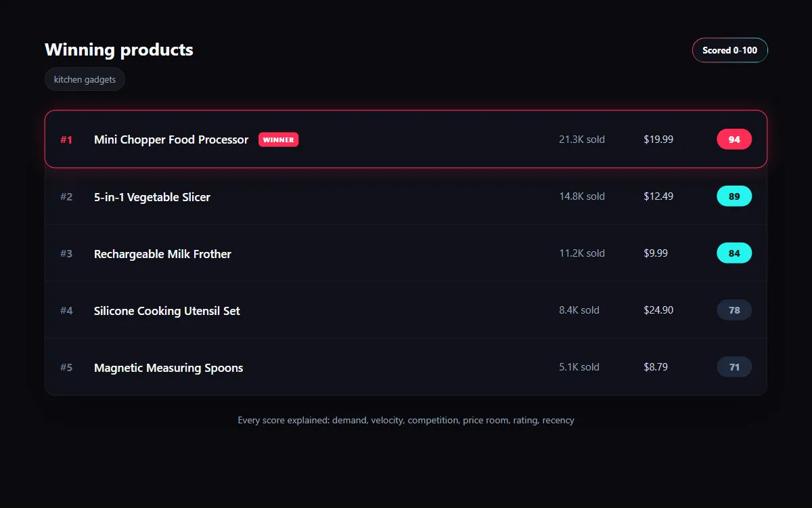Image resolution: width=812 pixels, height=508 pixels.
Task: Click the #1 rank label
Action: click(66, 140)
